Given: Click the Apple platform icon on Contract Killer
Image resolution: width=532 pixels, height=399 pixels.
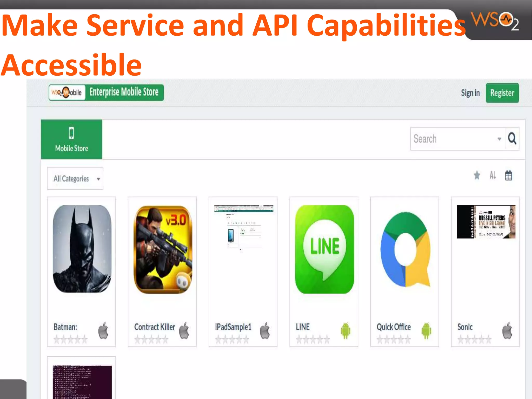Looking at the screenshot, I should coord(184,330).
